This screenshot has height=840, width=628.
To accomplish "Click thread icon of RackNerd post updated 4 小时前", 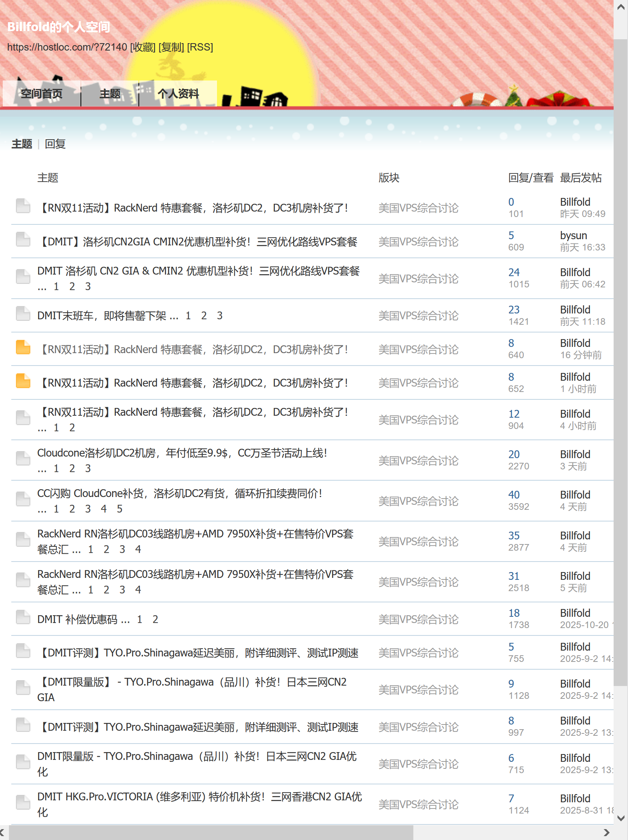I will coord(23,418).
